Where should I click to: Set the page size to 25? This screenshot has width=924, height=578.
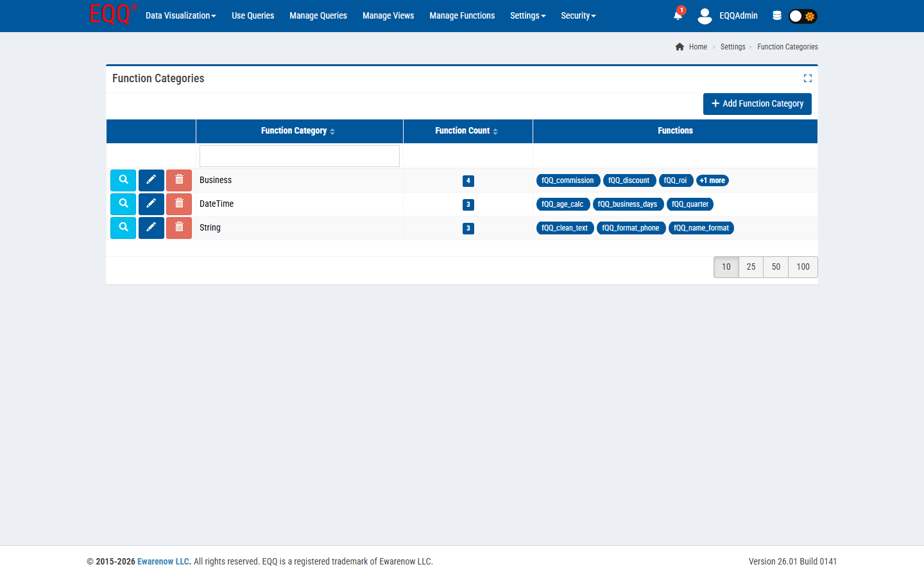(751, 267)
